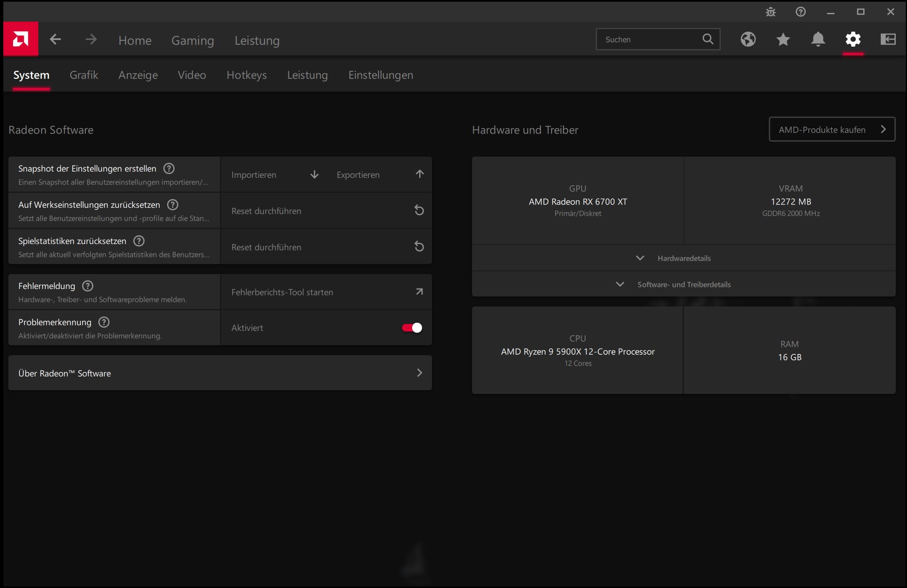Click AMD-Produkte kaufen button
This screenshot has height=588, width=907.
pos(832,130)
